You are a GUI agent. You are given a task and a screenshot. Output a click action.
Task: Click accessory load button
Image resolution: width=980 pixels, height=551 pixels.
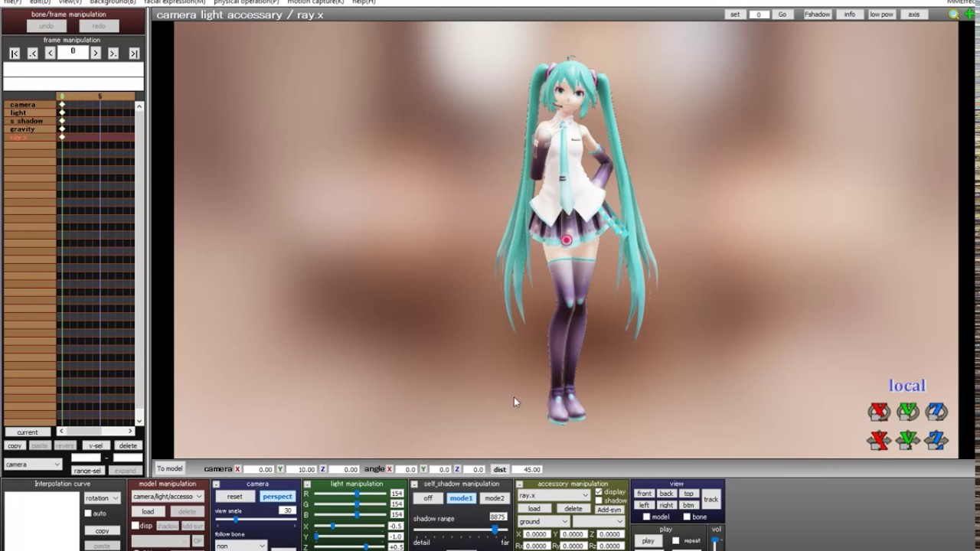534,509
